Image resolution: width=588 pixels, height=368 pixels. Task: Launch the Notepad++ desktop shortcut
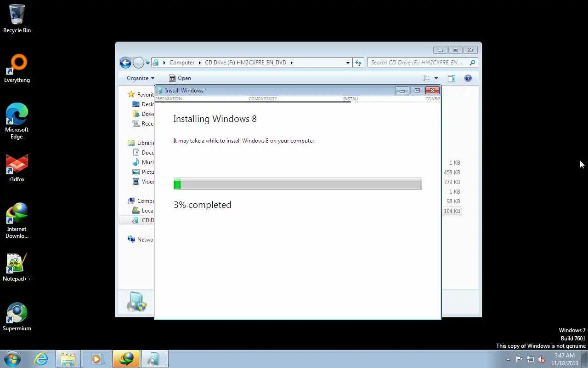coord(17,267)
